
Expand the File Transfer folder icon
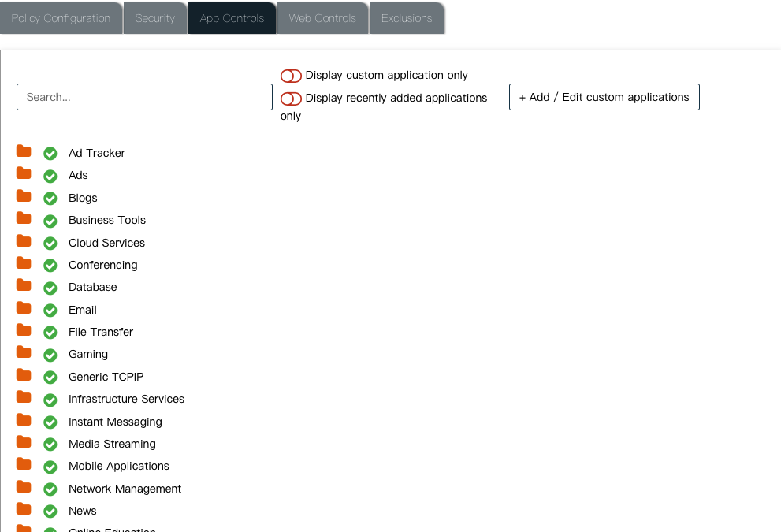coord(24,330)
